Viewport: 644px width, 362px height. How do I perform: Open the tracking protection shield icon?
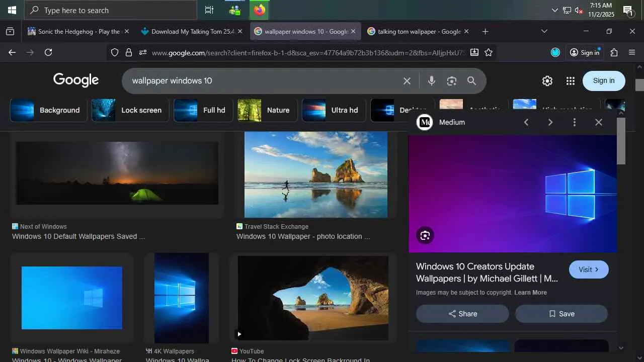(x=115, y=52)
